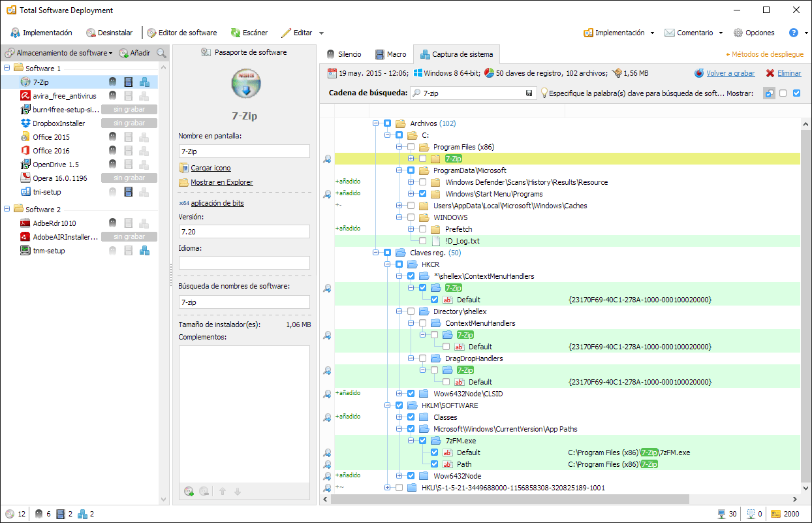
Task: Click the search magnifier in software storage panel
Action: click(x=161, y=53)
